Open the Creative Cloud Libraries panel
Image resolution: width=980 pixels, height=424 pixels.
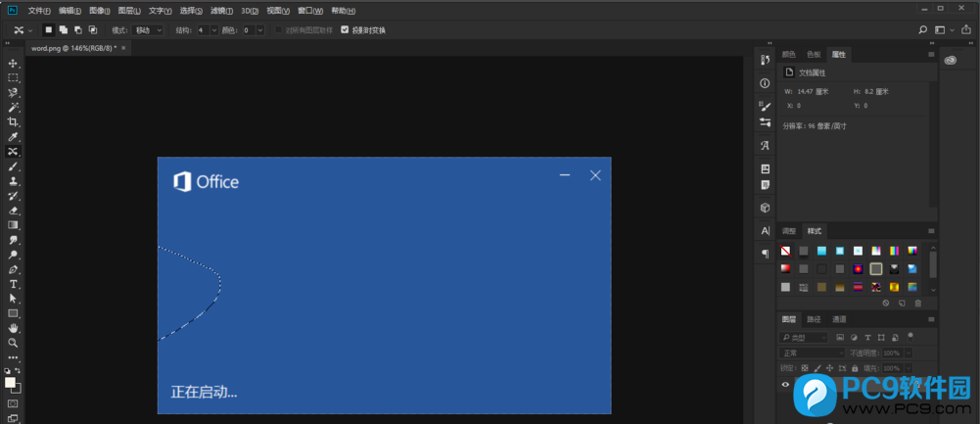[951, 60]
